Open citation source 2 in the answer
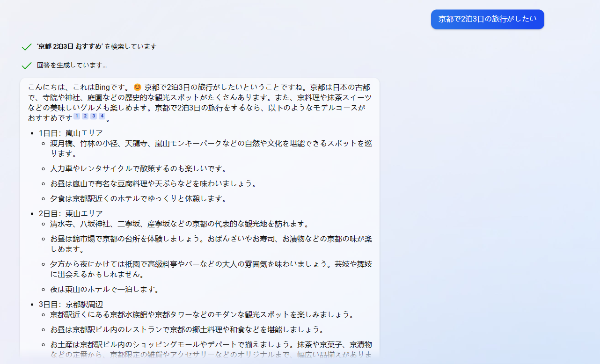 click(x=85, y=116)
